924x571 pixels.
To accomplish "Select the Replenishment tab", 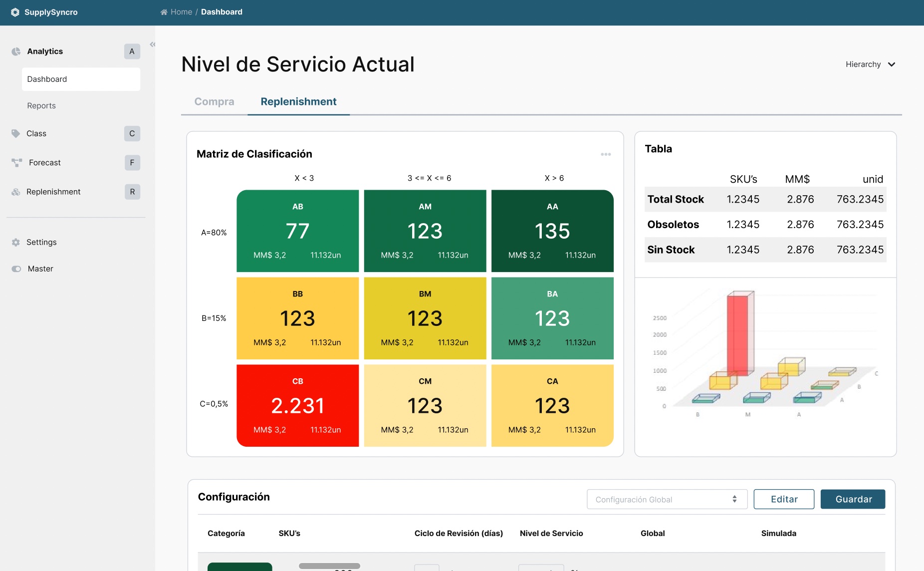I will click(298, 102).
